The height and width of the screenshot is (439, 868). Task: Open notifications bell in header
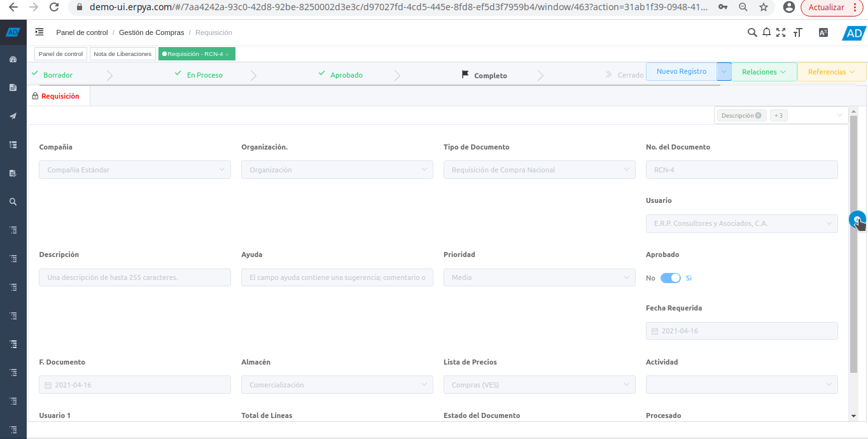coord(767,32)
